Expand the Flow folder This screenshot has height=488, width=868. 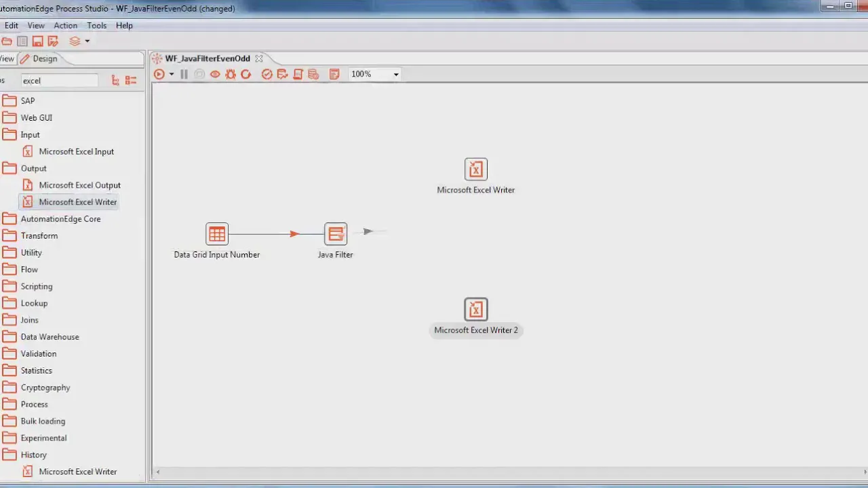click(20, 269)
